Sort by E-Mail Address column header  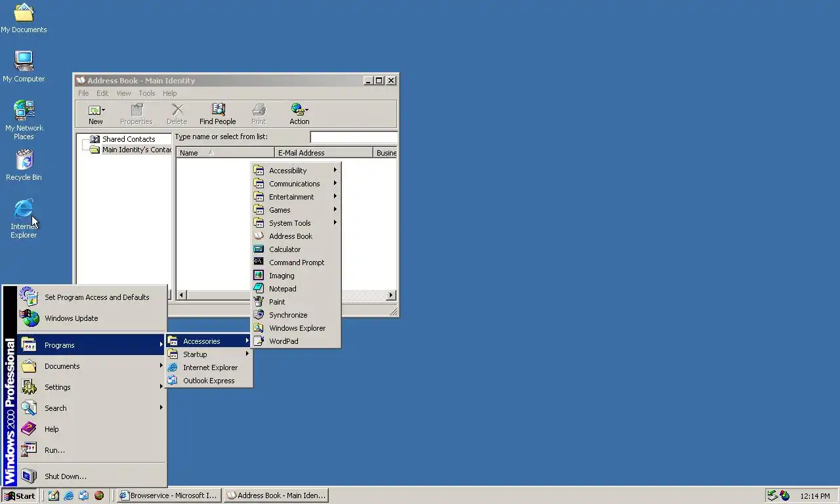(x=324, y=153)
